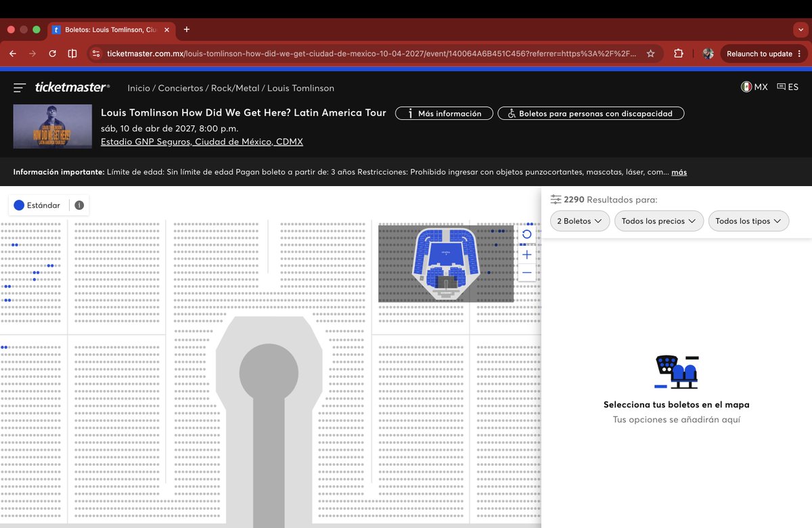Bookmark this page with the star
Image resolution: width=812 pixels, height=528 pixels.
coord(650,53)
